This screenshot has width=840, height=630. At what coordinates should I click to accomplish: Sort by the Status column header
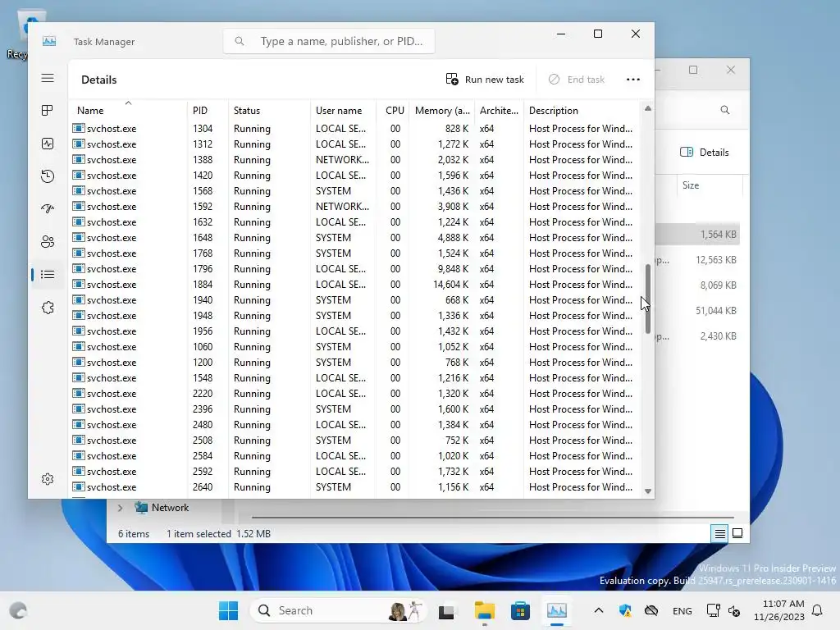click(x=269, y=111)
